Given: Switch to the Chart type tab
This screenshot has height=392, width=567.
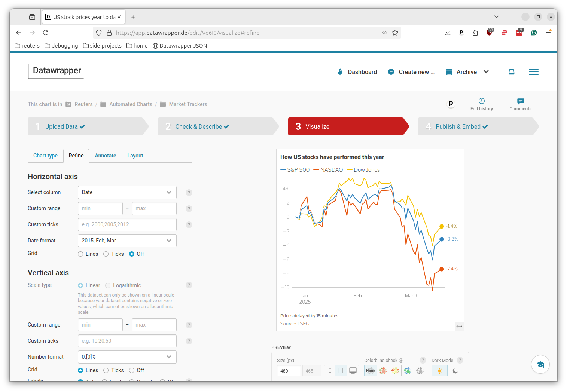Looking at the screenshot, I should (45, 156).
